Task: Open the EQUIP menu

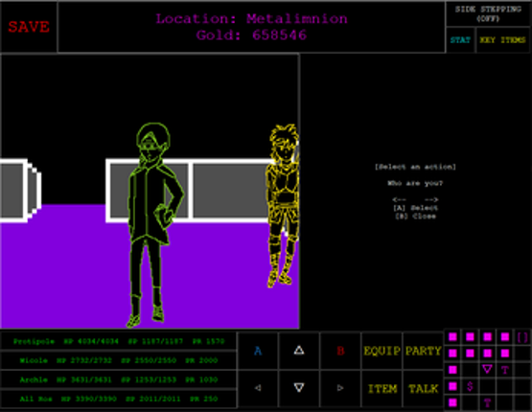Action: point(382,351)
